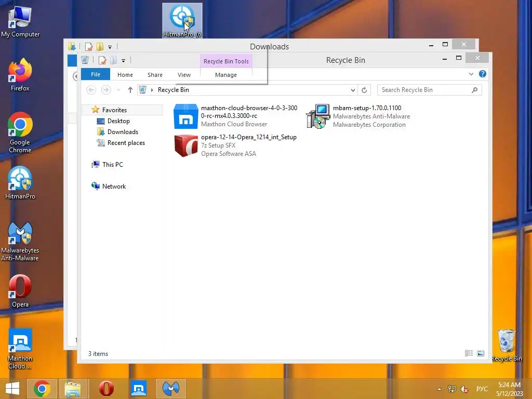The height and width of the screenshot is (399, 532).
Task: Click the Recycle Bin Tools contextual tab
Action: pyautogui.click(x=226, y=61)
